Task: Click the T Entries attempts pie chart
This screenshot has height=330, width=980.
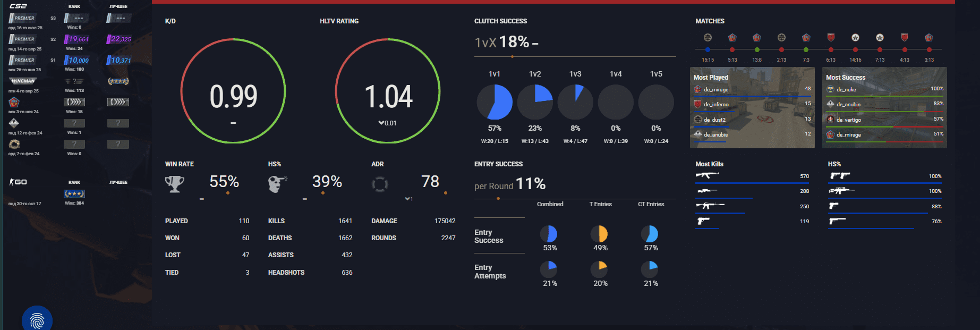Action: (x=600, y=269)
